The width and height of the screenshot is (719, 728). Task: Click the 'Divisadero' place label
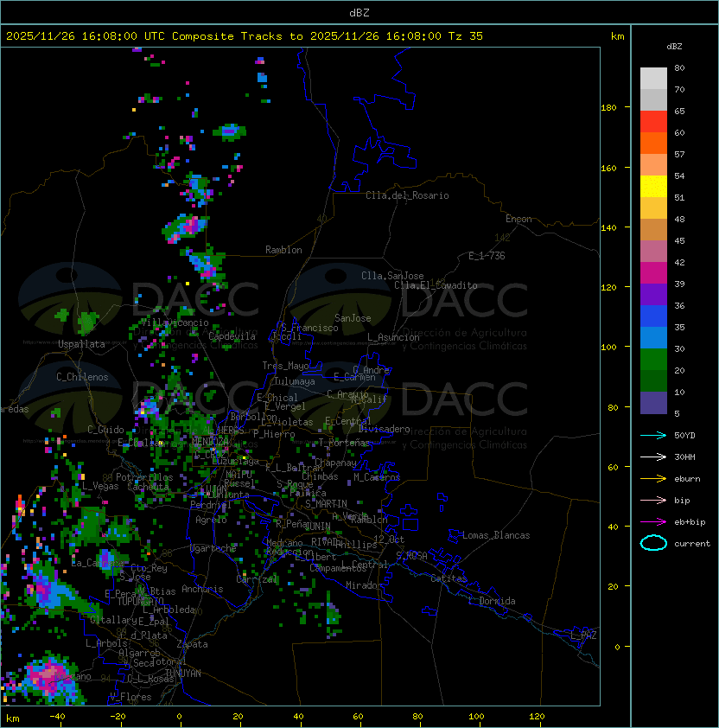coord(384,429)
